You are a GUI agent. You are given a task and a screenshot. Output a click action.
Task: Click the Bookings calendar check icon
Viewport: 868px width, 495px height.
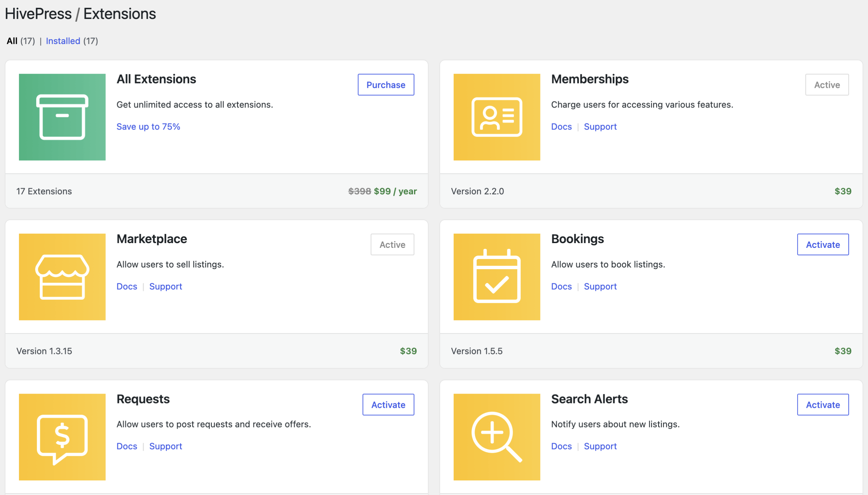pos(497,277)
